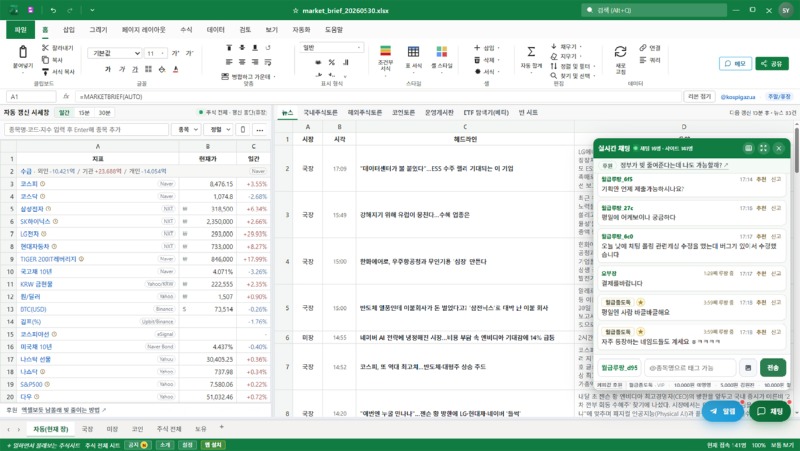Screen dimensions: 800x451
Task: Click the fill color bucket icon
Action: point(162,69)
